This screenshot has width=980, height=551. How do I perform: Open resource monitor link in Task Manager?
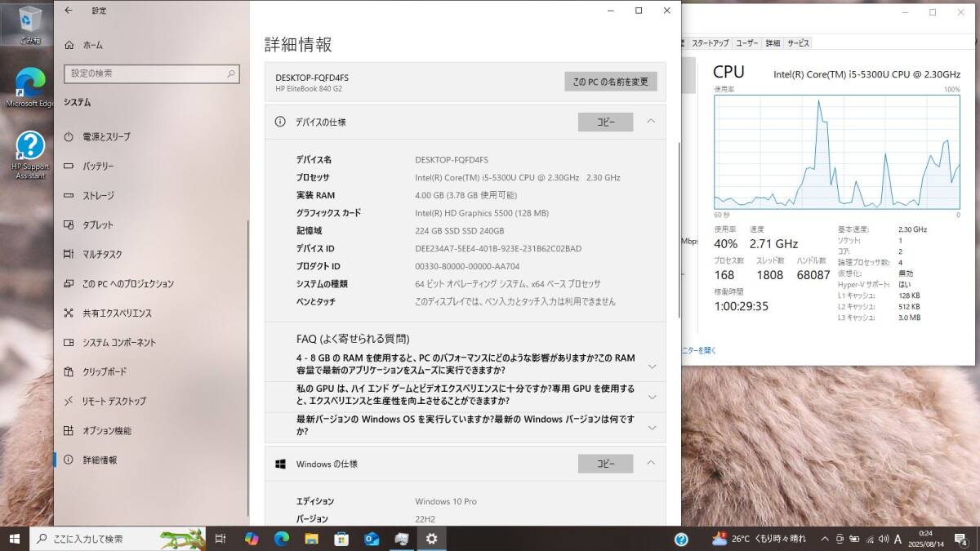(699, 350)
